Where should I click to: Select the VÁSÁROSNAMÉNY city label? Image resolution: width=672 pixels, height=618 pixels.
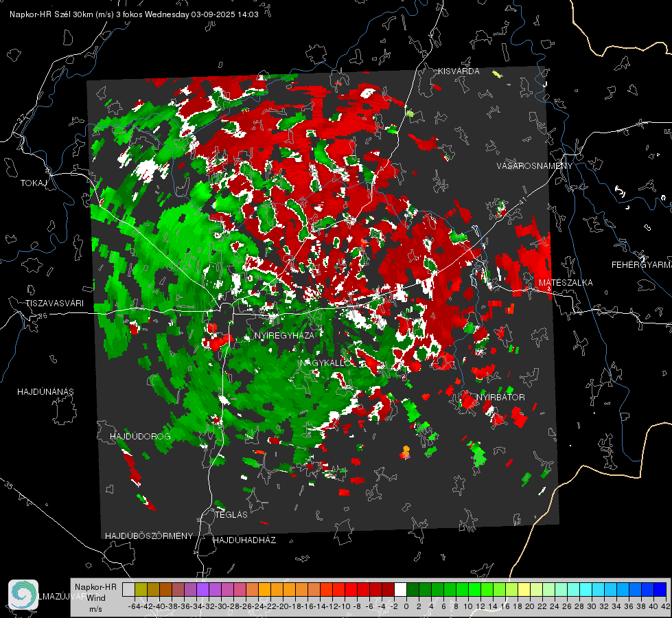(x=535, y=166)
